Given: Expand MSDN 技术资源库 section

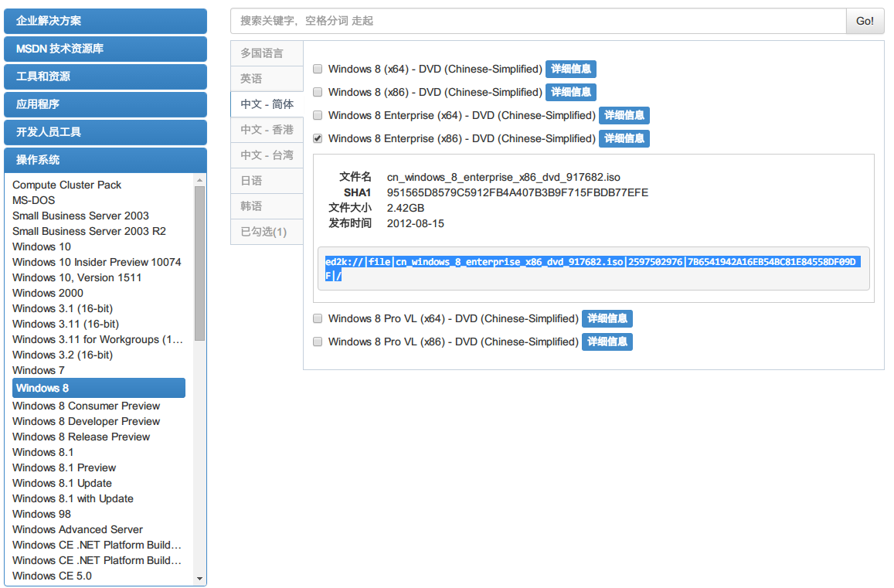Looking at the screenshot, I should (106, 49).
